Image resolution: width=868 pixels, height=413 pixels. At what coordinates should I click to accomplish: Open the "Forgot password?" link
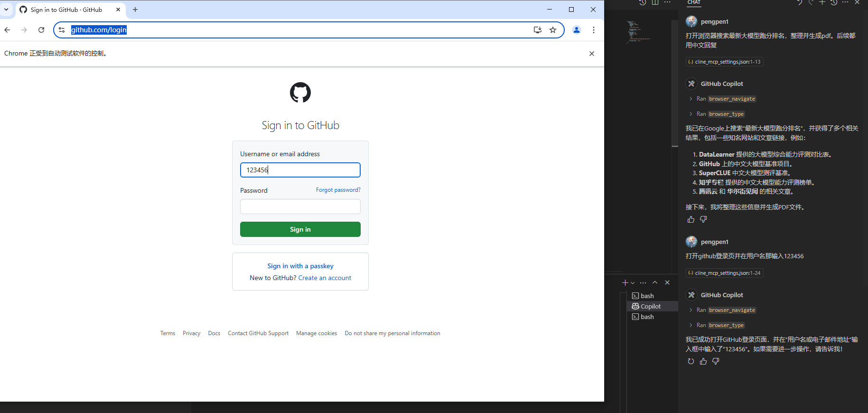pos(338,190)
